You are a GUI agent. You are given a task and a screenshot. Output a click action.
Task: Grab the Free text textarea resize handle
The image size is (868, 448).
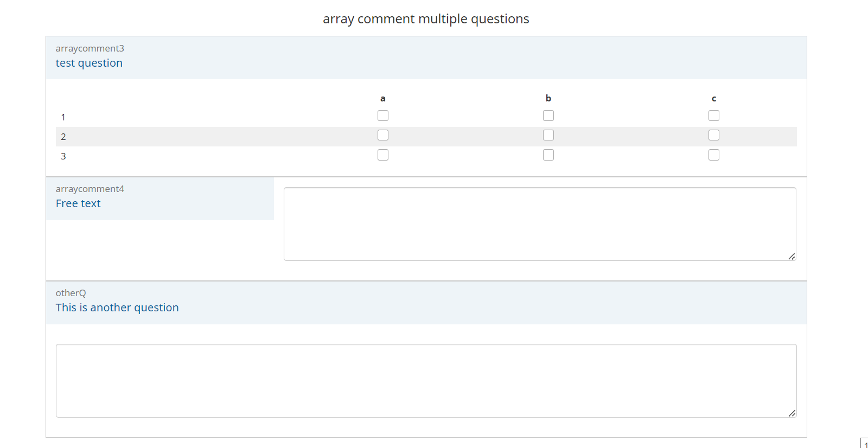792,257
